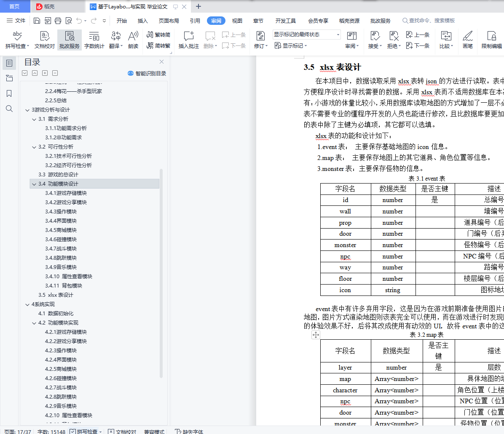This screenshot has width=504, height=434.
Task: Jump to 4.1 数据初始化 in outline
Action: (56, 314)
